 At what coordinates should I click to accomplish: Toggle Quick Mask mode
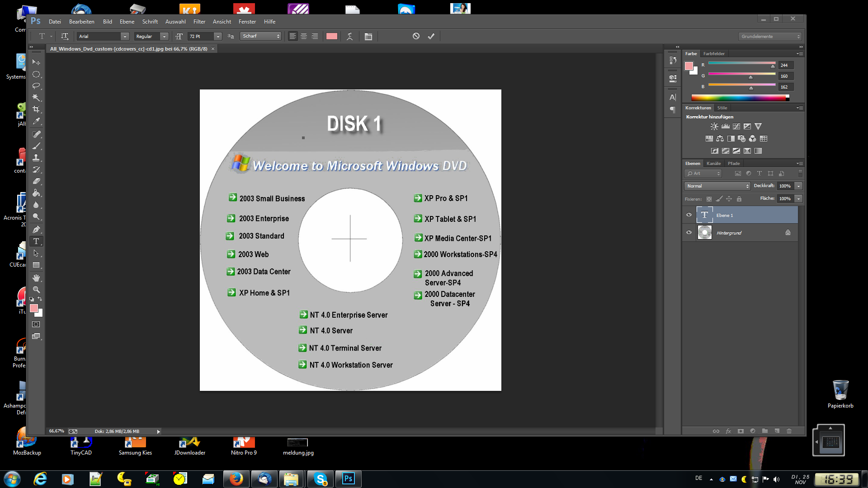point(36,324)
